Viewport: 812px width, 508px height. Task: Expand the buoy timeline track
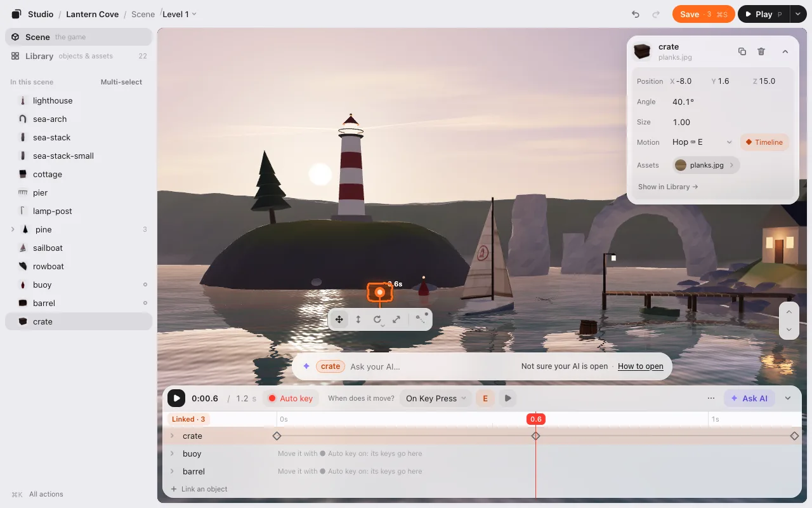171,453
